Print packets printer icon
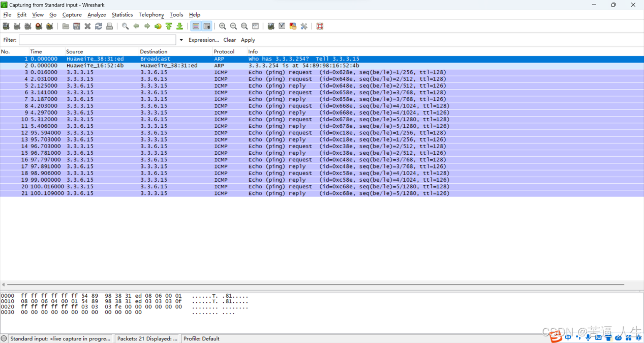 tap(109, 26)
